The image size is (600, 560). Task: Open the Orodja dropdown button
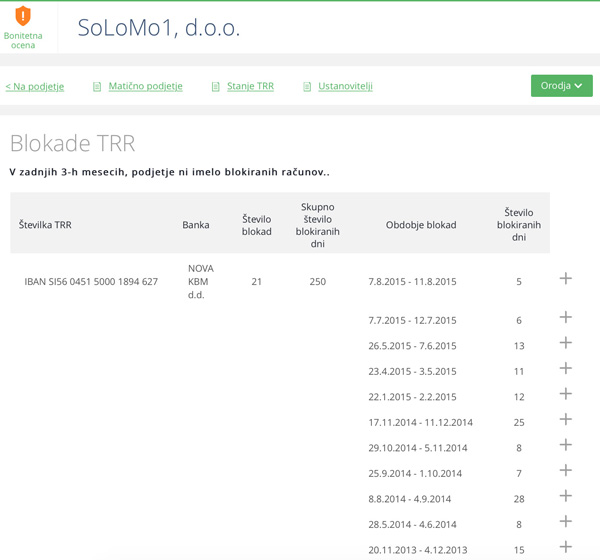coord(561,86)
